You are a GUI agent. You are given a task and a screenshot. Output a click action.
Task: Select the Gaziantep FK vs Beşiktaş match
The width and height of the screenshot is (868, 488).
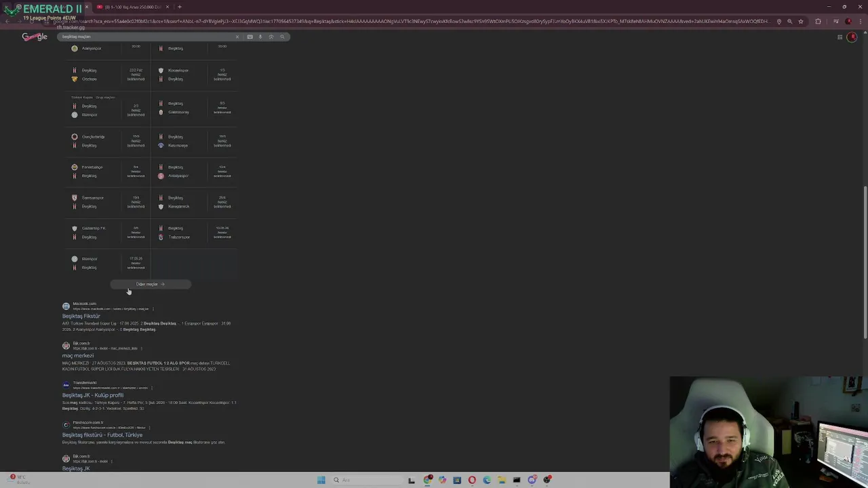coord(108,232)
